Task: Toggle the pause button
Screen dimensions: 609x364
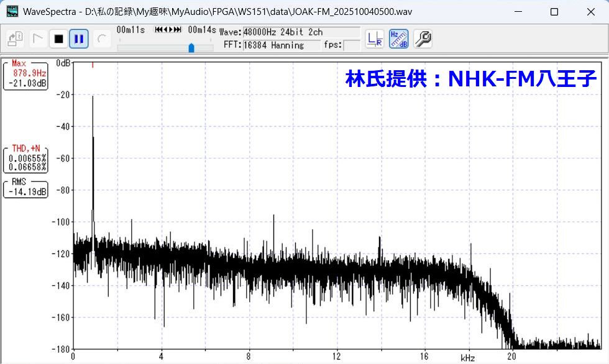Action: click(78, 39)
